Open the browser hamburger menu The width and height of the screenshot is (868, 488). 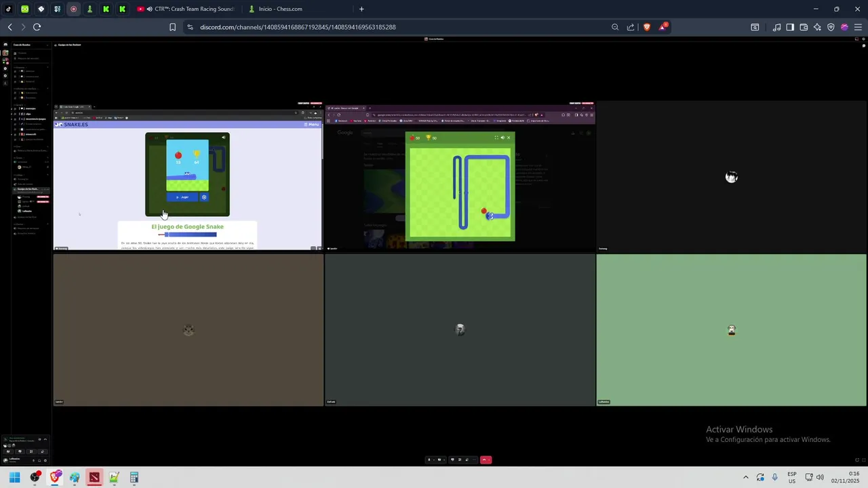pos(858,27)
